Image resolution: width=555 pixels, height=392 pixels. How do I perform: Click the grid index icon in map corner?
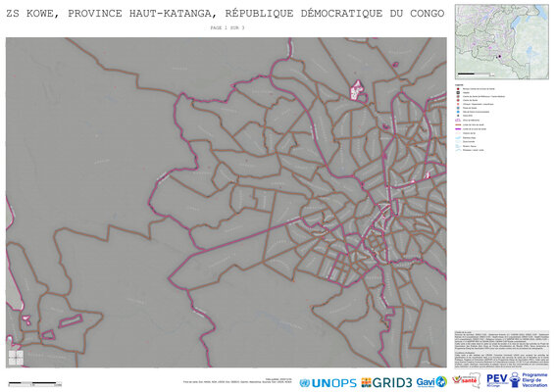click(16, 358)
